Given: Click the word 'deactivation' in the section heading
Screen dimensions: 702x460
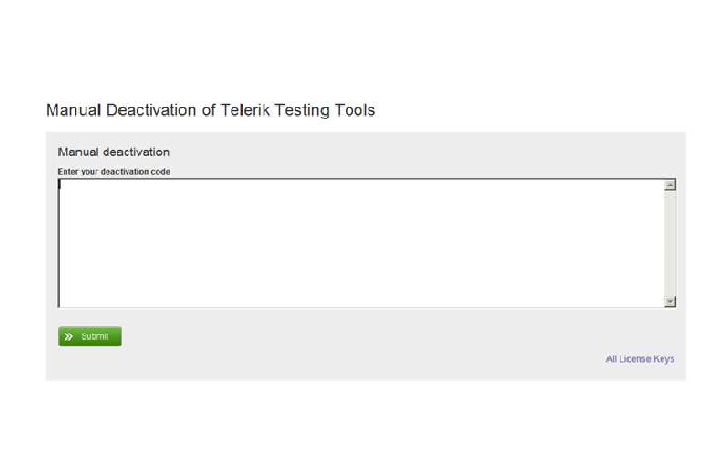Looking at the screenshot, I should 136,152.
